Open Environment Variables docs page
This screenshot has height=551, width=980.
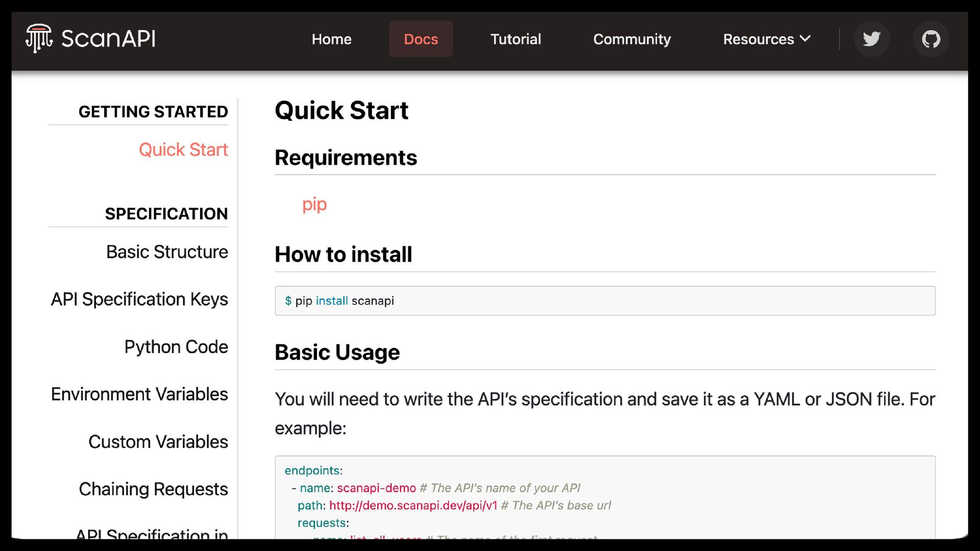[139, 394]
